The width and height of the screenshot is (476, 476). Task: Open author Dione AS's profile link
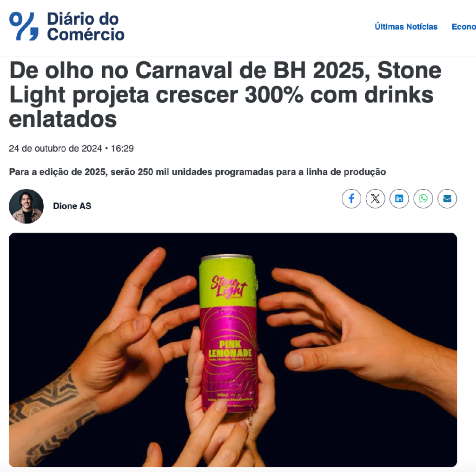72,206
